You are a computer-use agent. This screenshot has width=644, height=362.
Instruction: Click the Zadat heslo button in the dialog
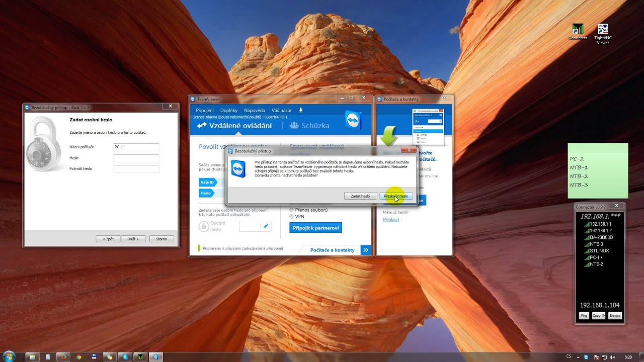tap(360, 196)
